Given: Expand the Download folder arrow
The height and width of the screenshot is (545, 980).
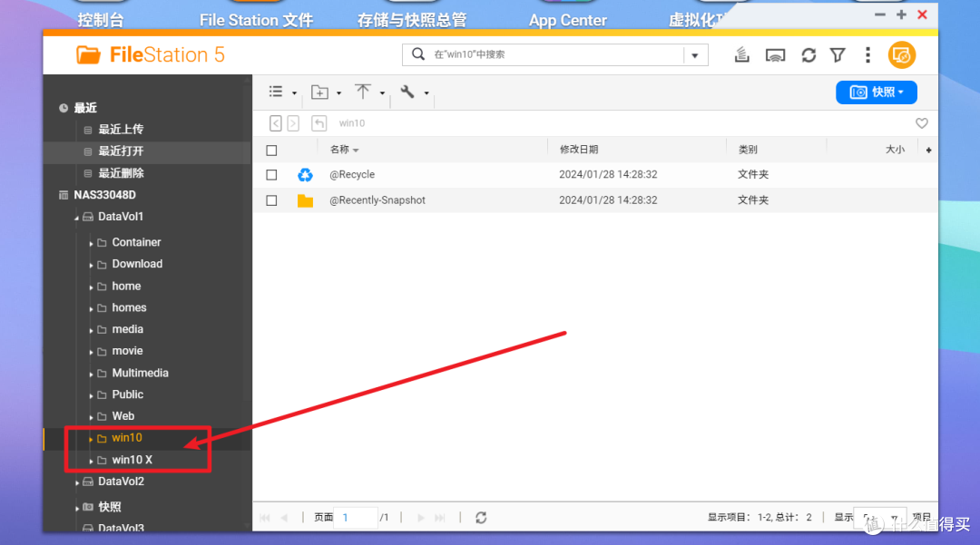Looking at the screenshot, I should 92,266.
